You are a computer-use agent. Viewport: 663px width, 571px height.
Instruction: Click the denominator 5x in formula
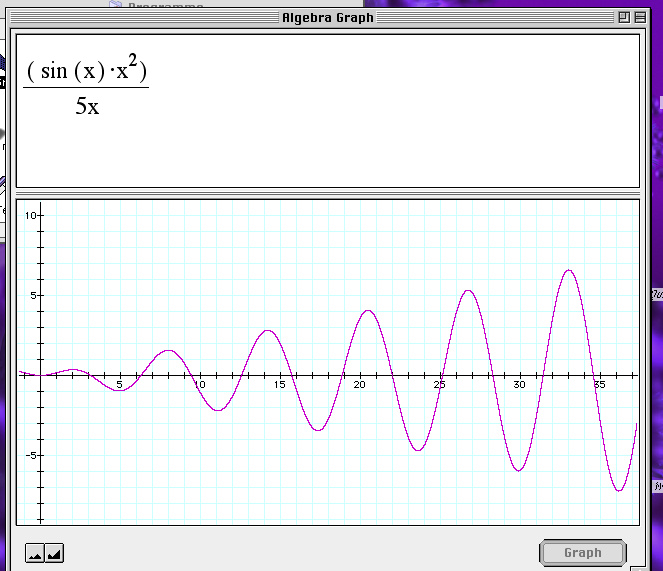[87, 106]
